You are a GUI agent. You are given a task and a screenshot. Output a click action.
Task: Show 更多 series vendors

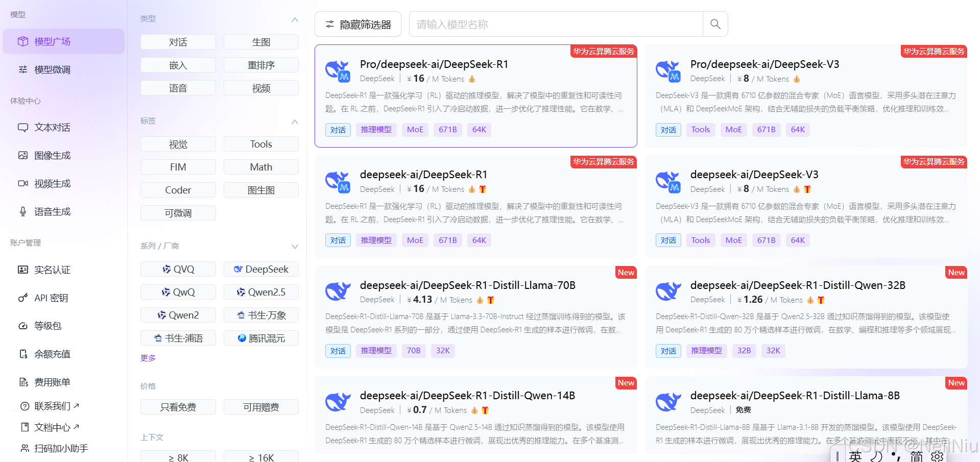148,358
